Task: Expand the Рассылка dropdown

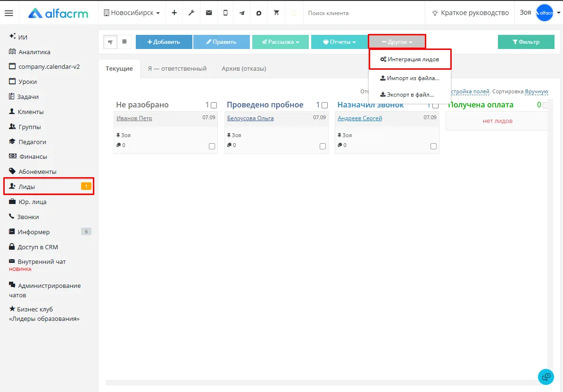Action: pyautogui.click(x=281, y=42)
